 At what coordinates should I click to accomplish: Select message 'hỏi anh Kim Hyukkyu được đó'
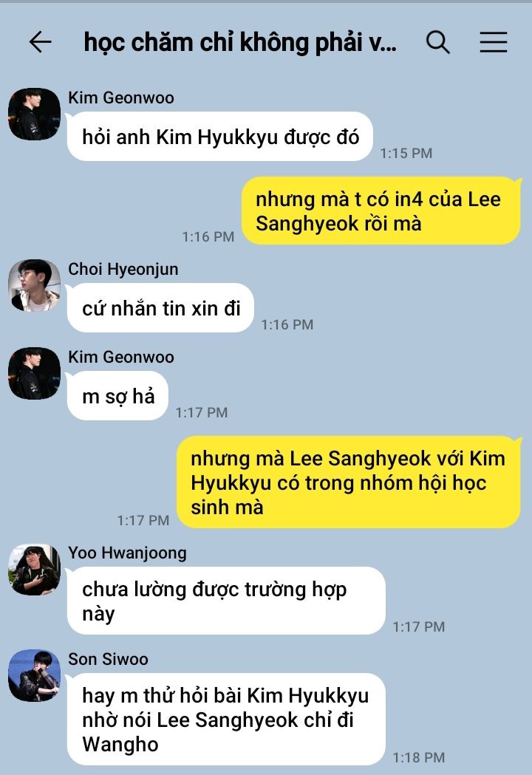click(219, 137)
